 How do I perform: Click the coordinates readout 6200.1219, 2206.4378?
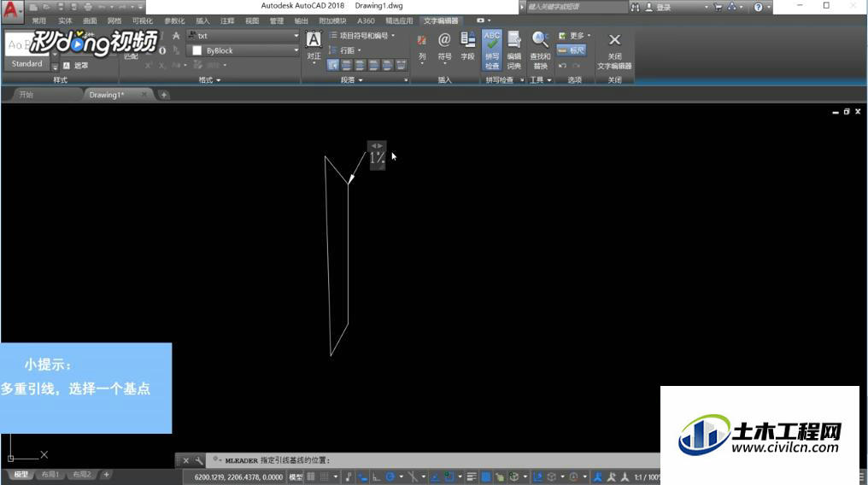[238, 476]
